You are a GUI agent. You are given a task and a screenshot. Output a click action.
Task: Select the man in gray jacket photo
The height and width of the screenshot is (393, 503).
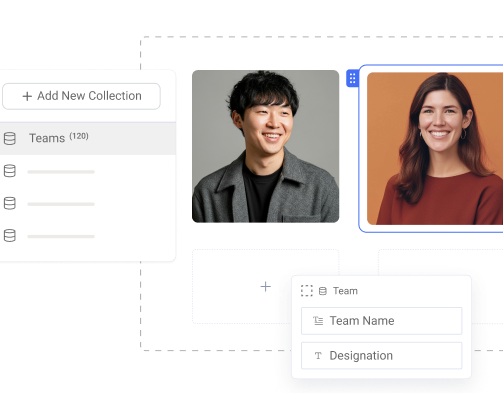tap(266, 146)
